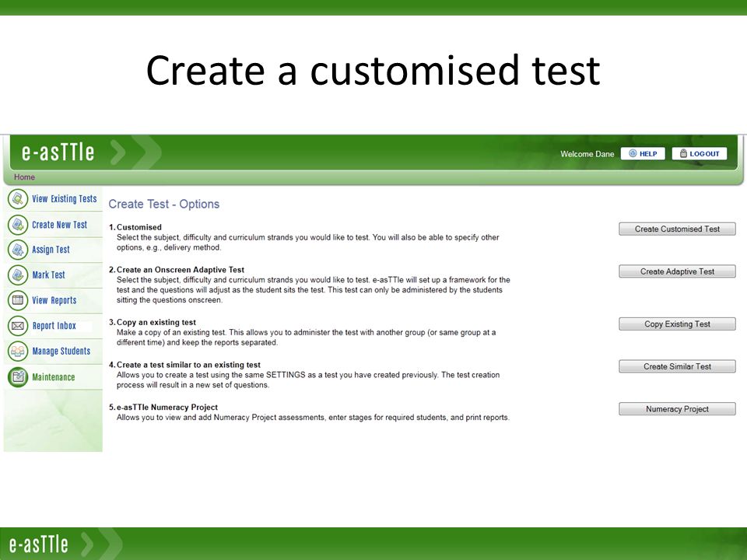Click the Home breadcrumb link
747x560 pixels.
(x=24, y=177)
